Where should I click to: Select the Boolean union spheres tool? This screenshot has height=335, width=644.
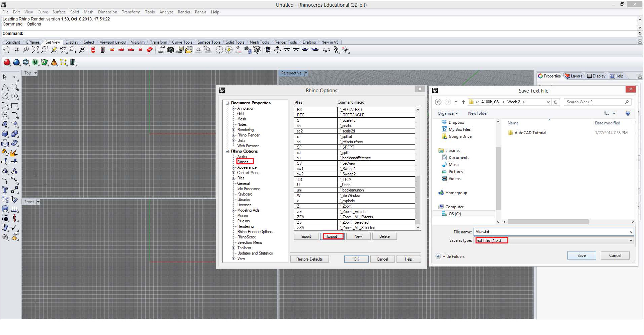point(14,134)
